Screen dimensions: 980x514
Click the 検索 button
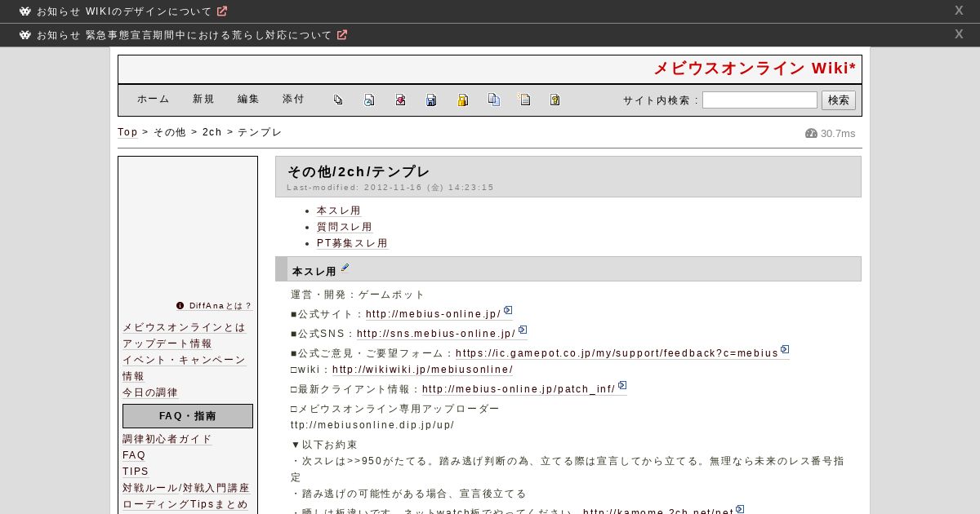pyautogui.click(x=839, y=100)
